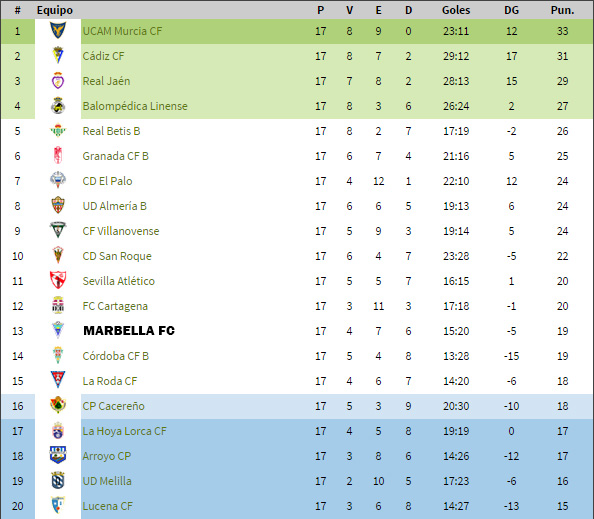The image size is (594, 519).
Task: Click the Equipo column header
Action: [55, 10]
